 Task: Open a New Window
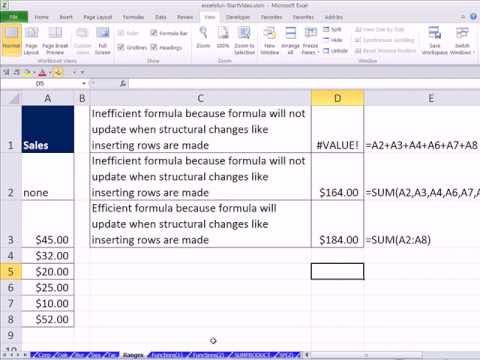[x=269, y=40]
